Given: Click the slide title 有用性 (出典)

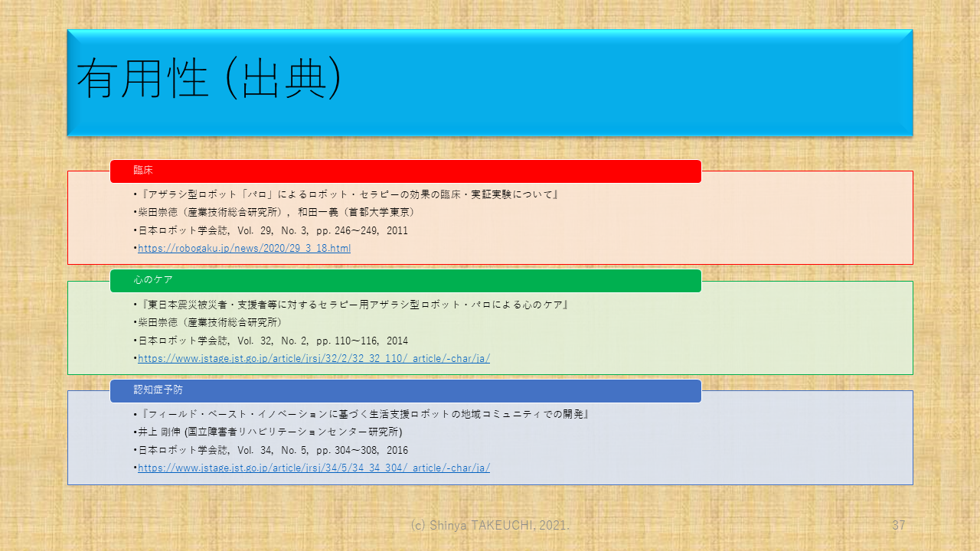Looking at the screenshot, I should (208, 80).
